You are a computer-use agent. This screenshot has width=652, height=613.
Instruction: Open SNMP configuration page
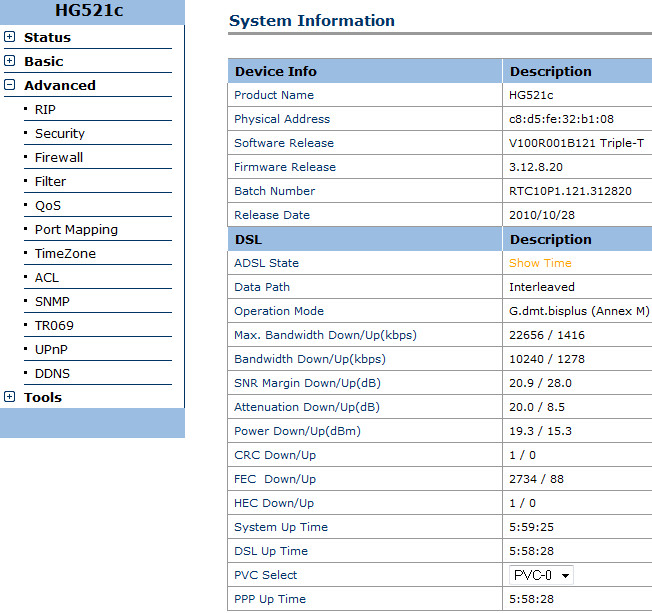(x=52, y=301)
